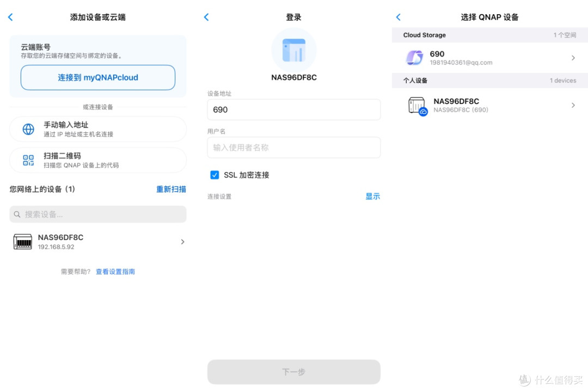Choose 扫描二维码 option

(98, 160)
